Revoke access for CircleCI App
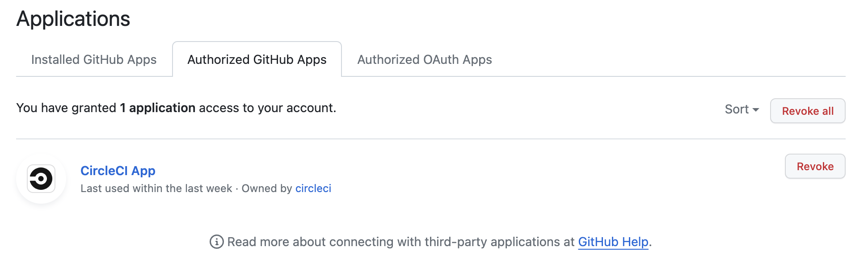The width and height of the screenshot is (868, 268). 815,167
